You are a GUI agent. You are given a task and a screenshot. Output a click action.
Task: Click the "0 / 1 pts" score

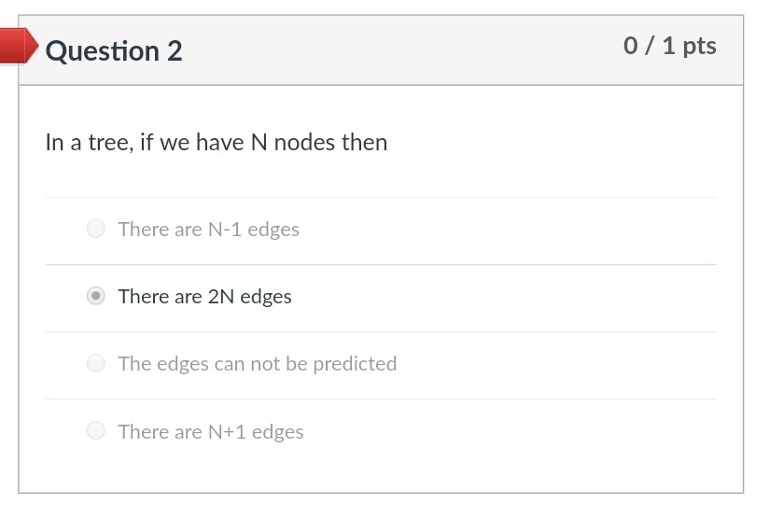669,46
